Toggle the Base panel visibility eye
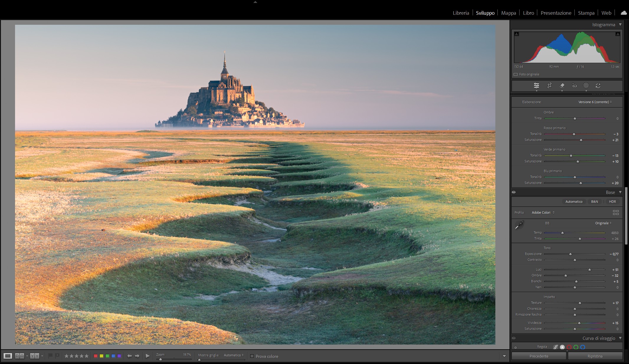This screenshot has height=364, width=629. point(514,192)
